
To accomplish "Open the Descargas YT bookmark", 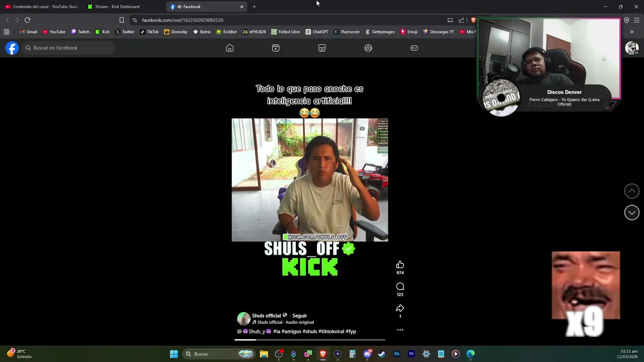I will coord(438,32).
